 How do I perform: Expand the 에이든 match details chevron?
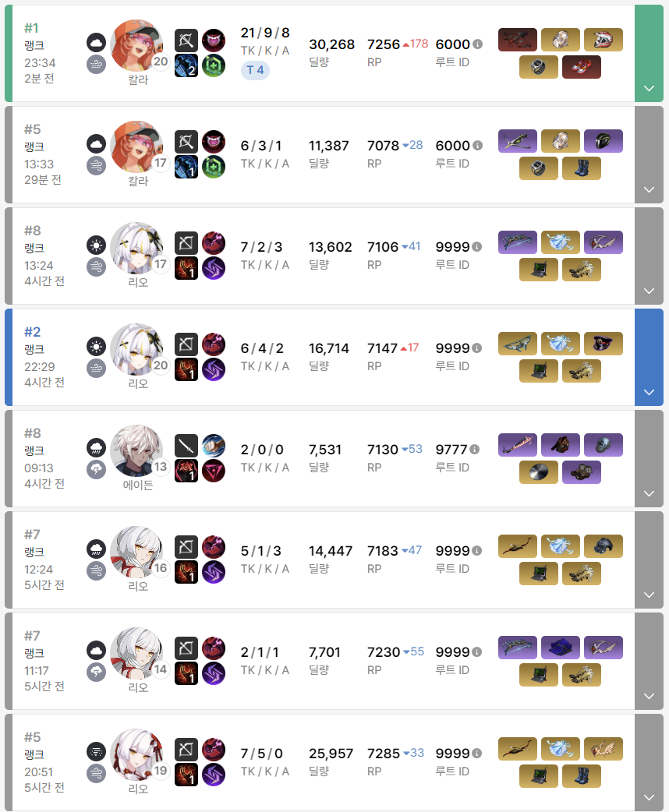(x=649, y=493)
